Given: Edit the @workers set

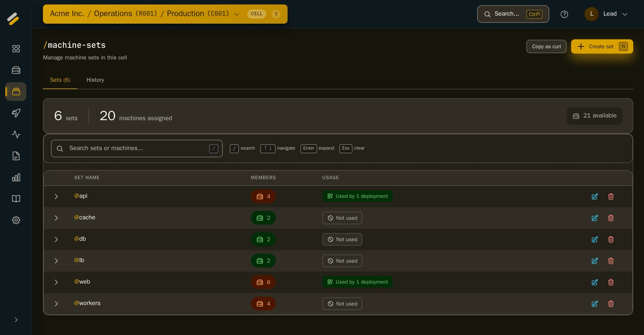Looking at the screenshot, I should point(595,304).
